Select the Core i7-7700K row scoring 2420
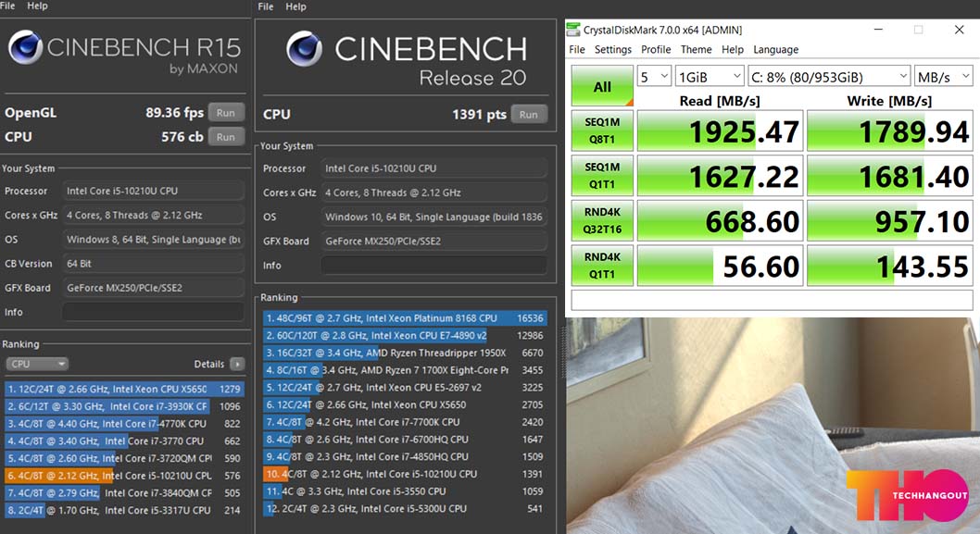 (405, 422)
